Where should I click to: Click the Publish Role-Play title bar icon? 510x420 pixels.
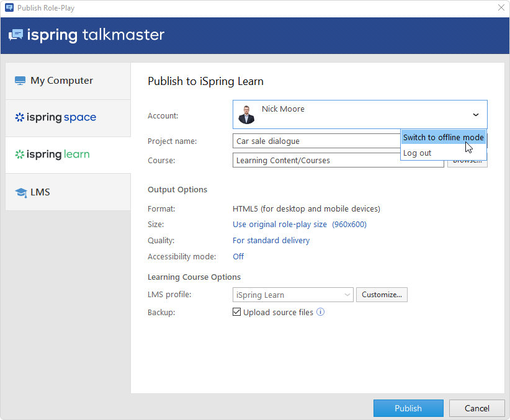[9, 8]
